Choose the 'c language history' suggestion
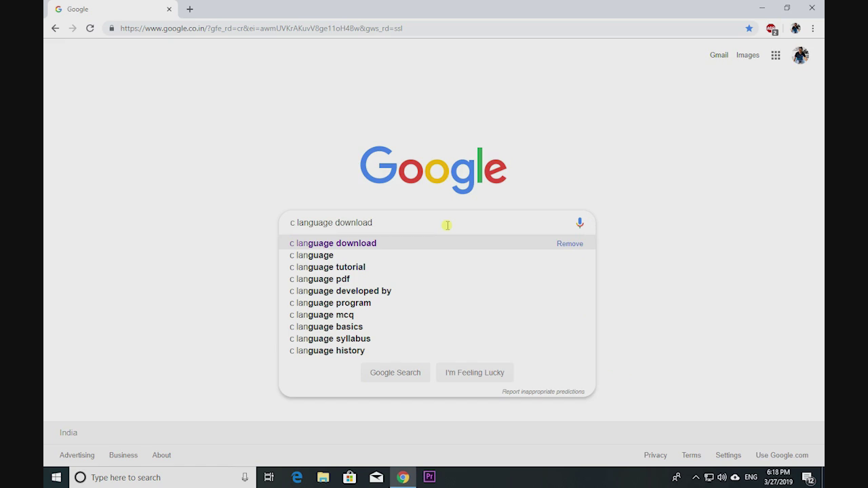This screenshot has width=868, height=488. click(437, 350)
